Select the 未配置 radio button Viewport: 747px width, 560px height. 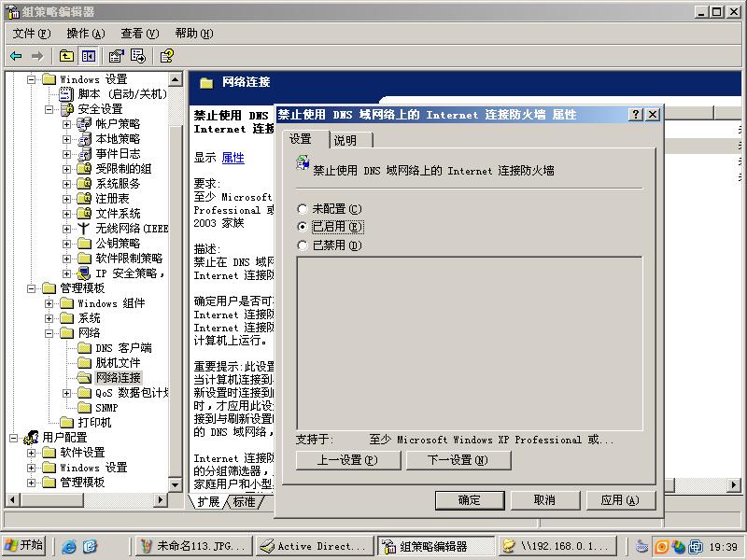pyautogui.click(x=301, y=207)
